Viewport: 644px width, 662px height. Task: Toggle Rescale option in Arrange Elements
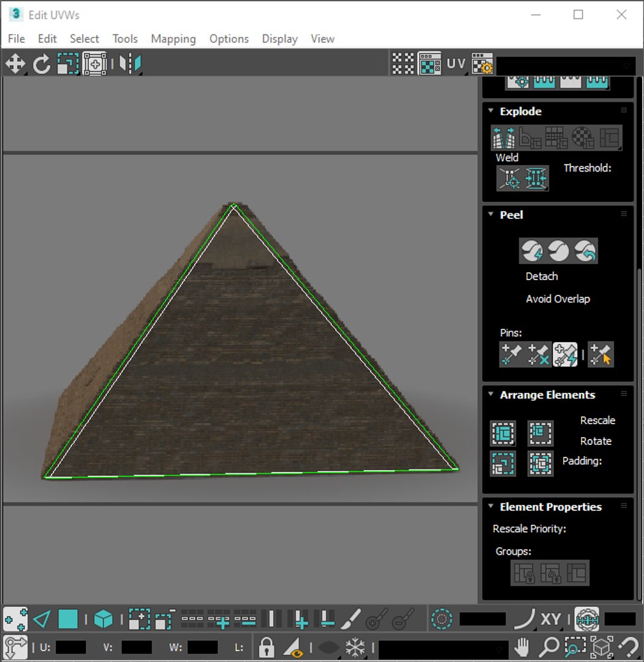click(x=597, y=420)
